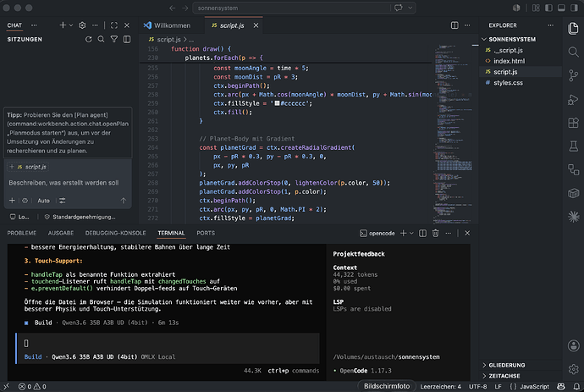Kill terminal with trash icon
The height and width of the screenshot is (392, 584).
435,234
